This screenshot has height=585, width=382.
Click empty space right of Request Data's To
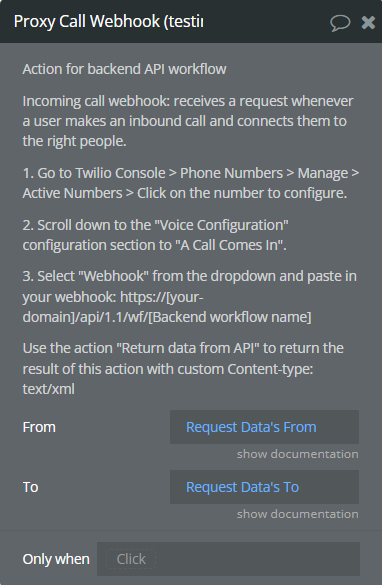(x=328, y=487)
